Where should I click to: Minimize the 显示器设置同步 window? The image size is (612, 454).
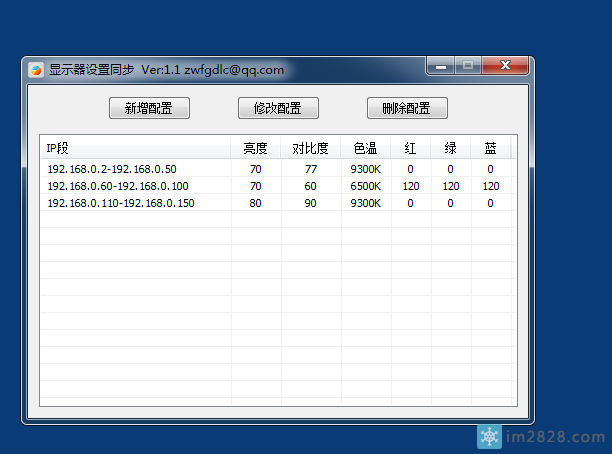click(440, 67)
